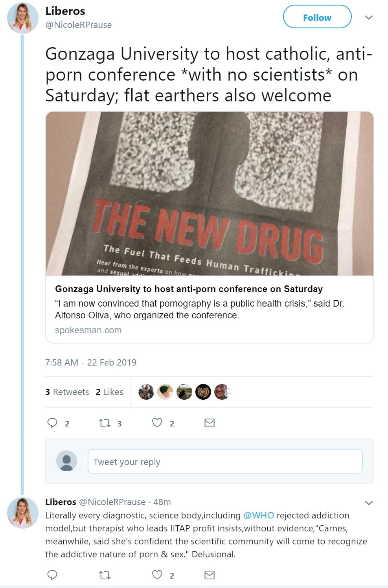Click the Tweet your reply field

[225, 461]
